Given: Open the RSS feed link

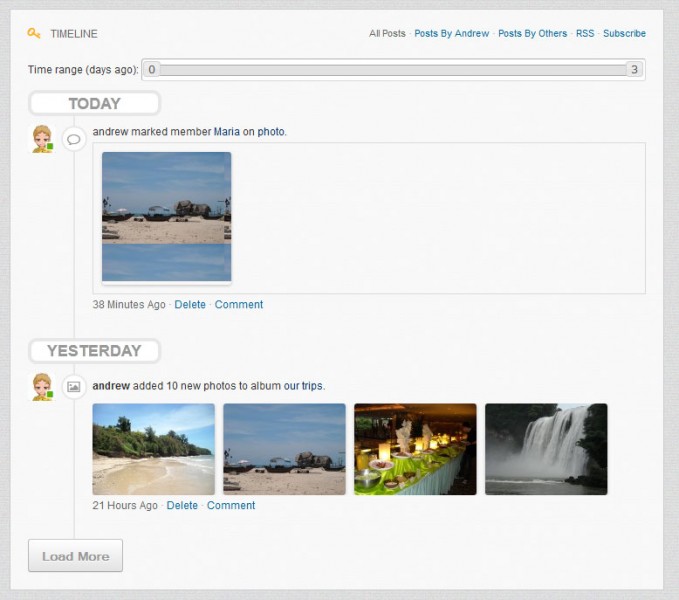Looking at the screenshot, I should click(x=585, y=33).
